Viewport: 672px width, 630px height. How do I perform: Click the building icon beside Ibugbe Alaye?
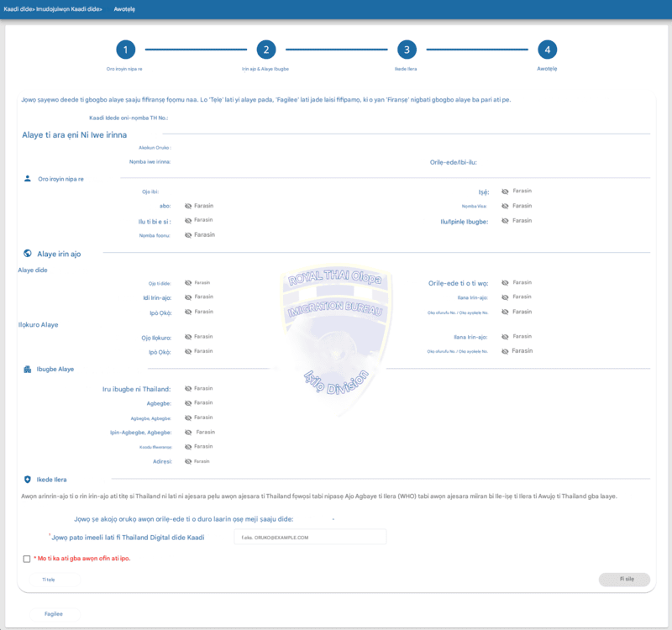[x=28, y=369]
